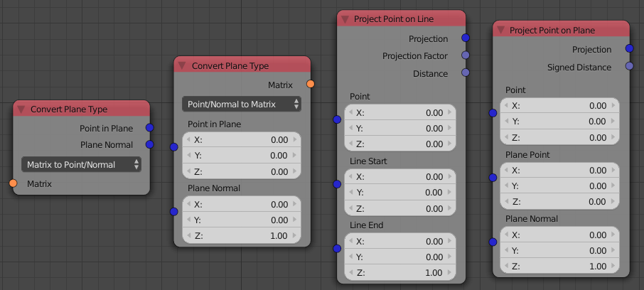
Task: Collapse the Project Point on Plane node
Action: point(500,30)
